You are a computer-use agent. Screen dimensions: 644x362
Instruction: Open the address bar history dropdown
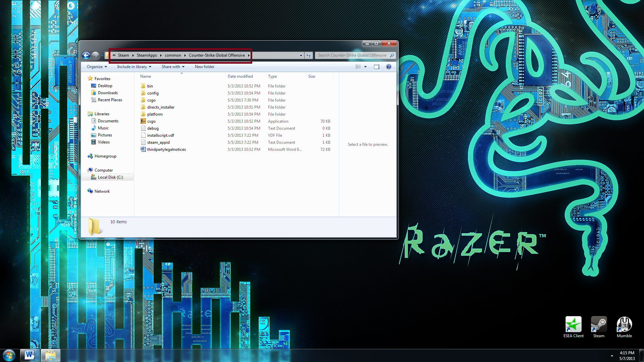[x=301, y=55]
